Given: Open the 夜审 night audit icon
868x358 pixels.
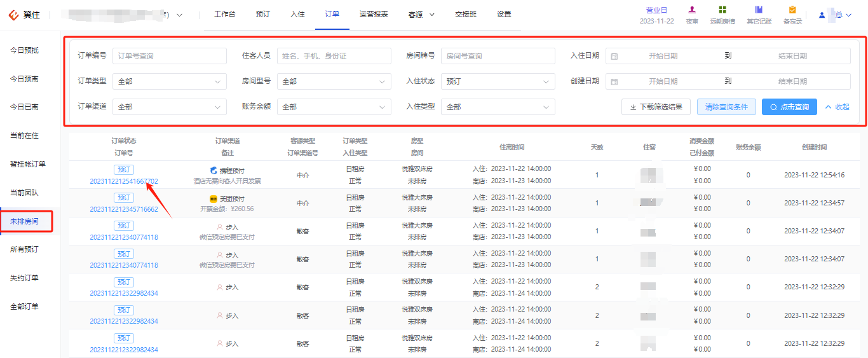Looking at the screenshot, I should (692, 10).
